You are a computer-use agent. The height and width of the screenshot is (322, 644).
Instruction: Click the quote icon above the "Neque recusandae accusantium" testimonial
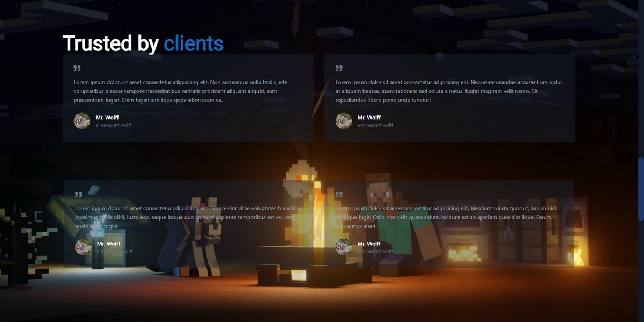339,69
